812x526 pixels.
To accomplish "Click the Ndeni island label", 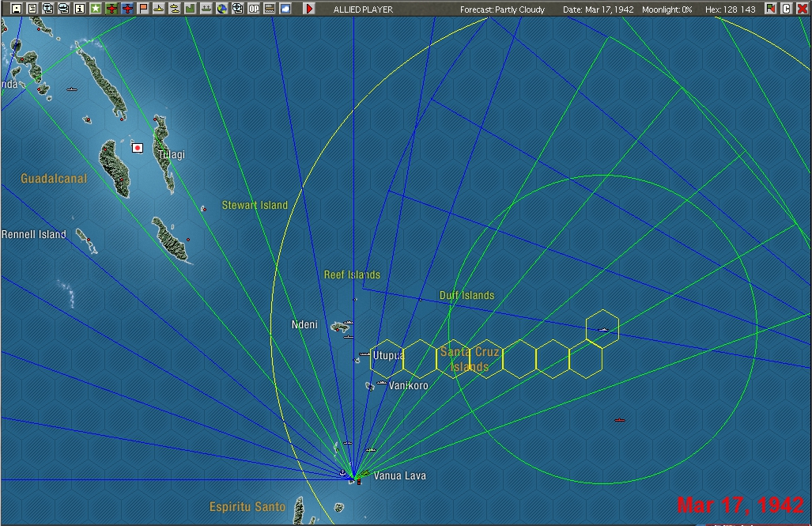I will coord(304,324).
